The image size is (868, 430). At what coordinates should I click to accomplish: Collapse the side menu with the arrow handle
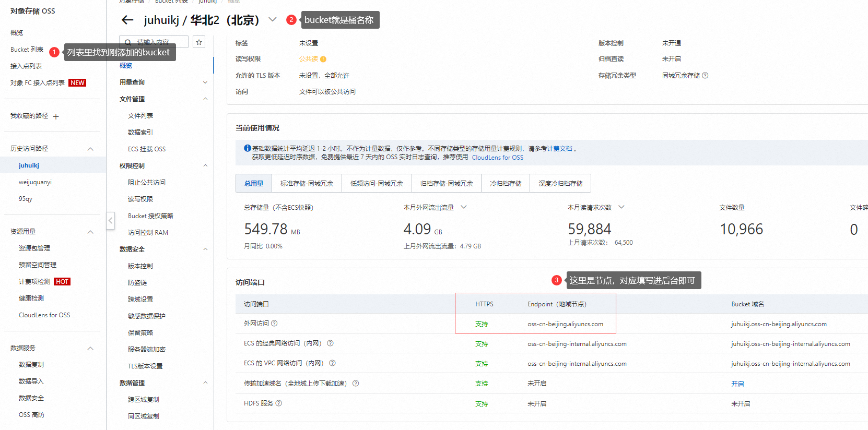click(x=111, y=220)
